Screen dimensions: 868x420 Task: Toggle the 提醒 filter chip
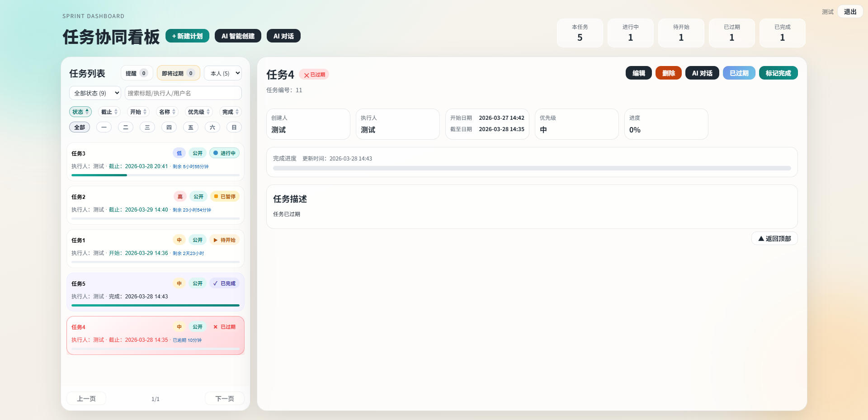tap(137, 73)
